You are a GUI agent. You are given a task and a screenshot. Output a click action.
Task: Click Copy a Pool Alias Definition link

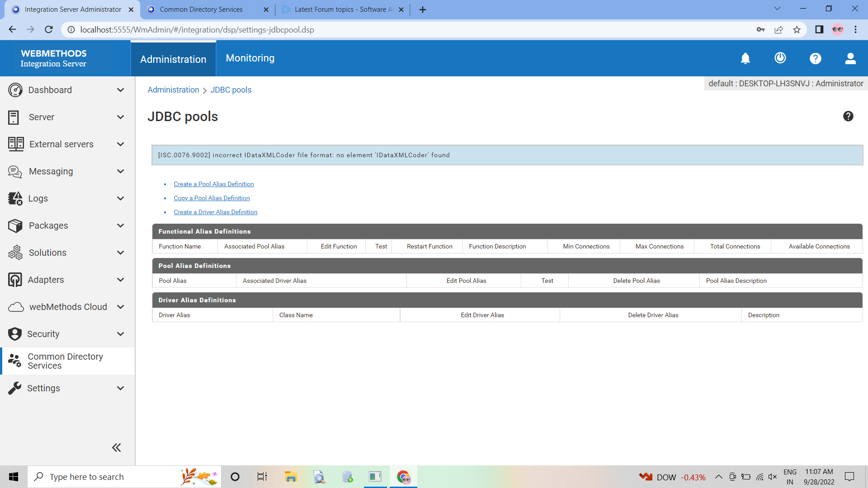coord(212,198)
